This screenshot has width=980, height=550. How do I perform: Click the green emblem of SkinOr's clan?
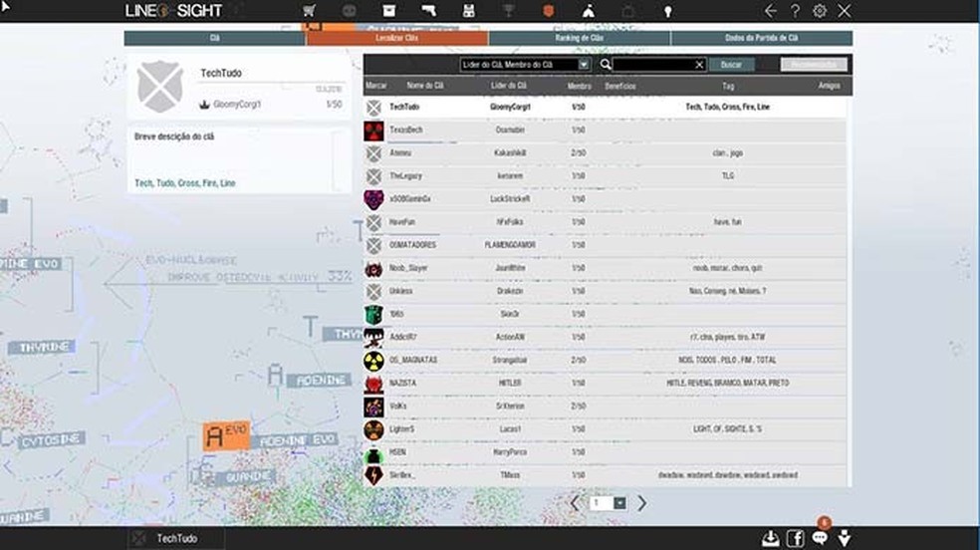(373, 315)
